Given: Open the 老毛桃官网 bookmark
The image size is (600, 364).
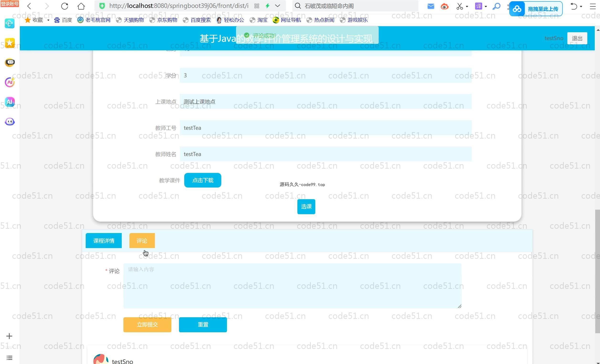Looking at the screenshot, I should (94, 20).
